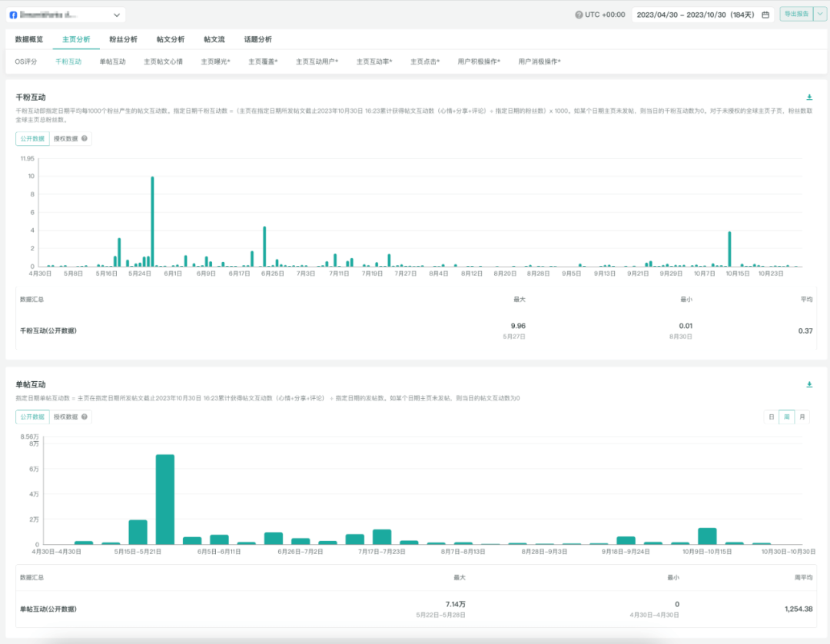Click the 7.14万 maximum value in 单帖互动 summary
The width and height of the screenshot is (830, 644).
(x=455, y=604)
